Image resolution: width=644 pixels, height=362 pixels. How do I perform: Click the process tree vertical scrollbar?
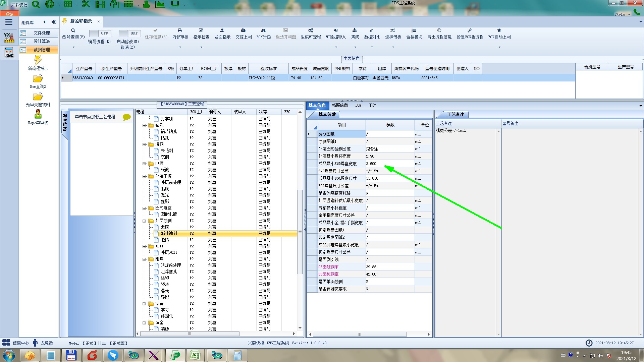tap(300, 231)
